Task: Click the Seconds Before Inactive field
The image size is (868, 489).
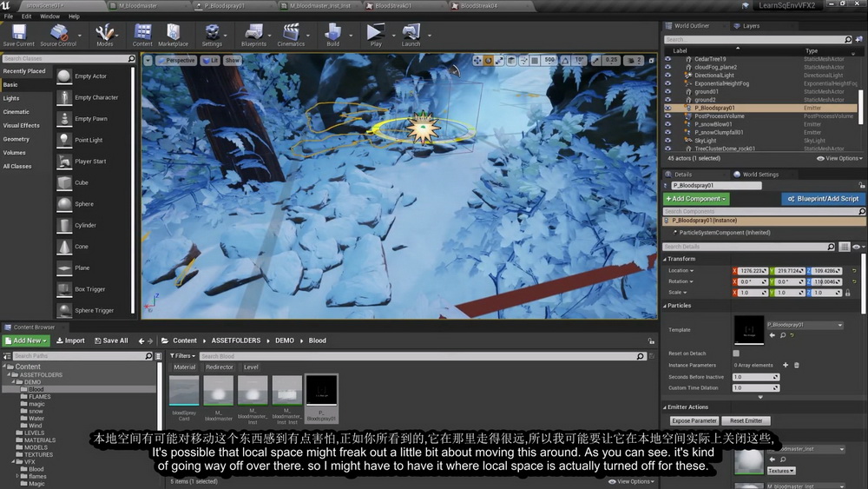Action: pyautogui.click(x=756, y=377)
